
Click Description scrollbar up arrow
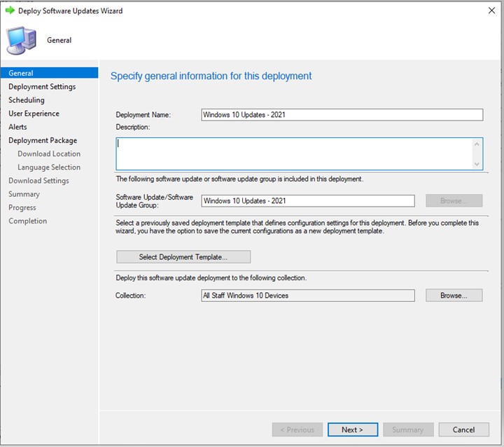[477, 144]
